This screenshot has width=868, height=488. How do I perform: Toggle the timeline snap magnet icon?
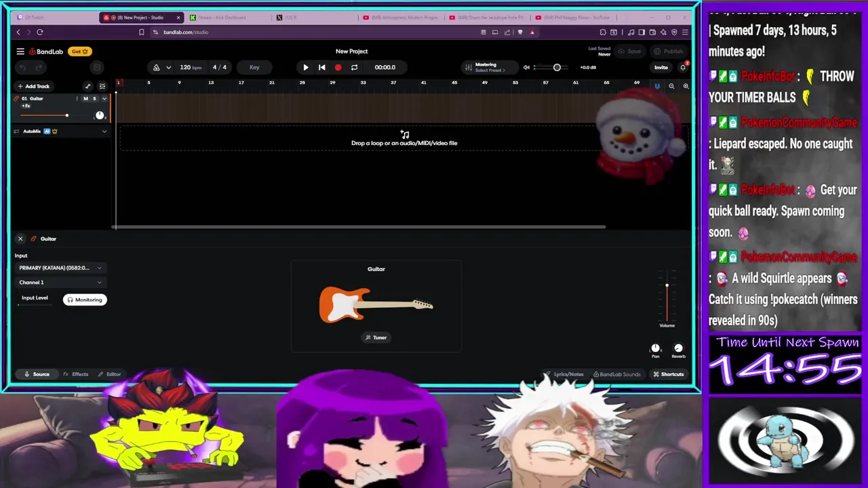click(656, 86)
